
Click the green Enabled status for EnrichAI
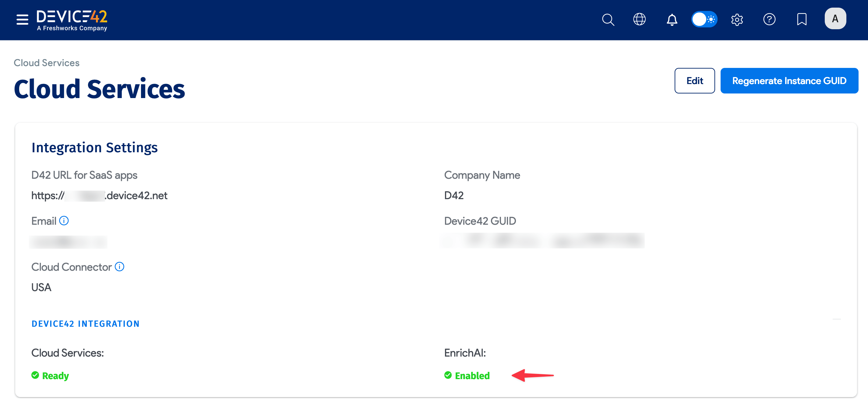pos(468,375)
